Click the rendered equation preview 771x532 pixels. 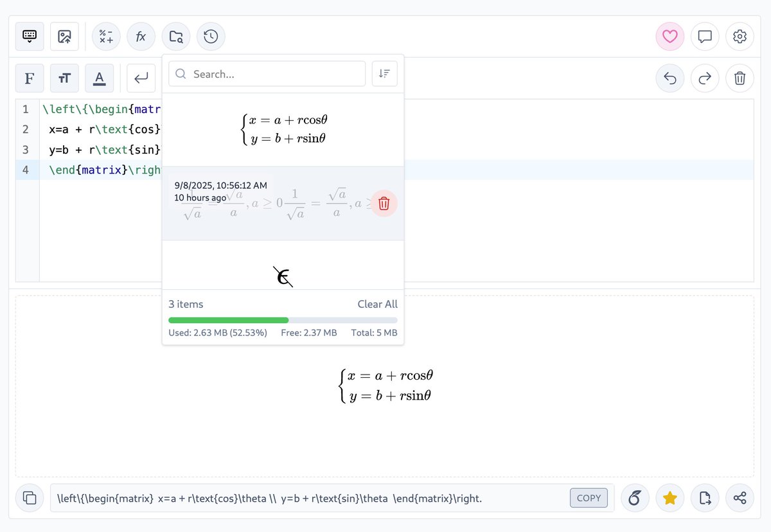[384, 386]
